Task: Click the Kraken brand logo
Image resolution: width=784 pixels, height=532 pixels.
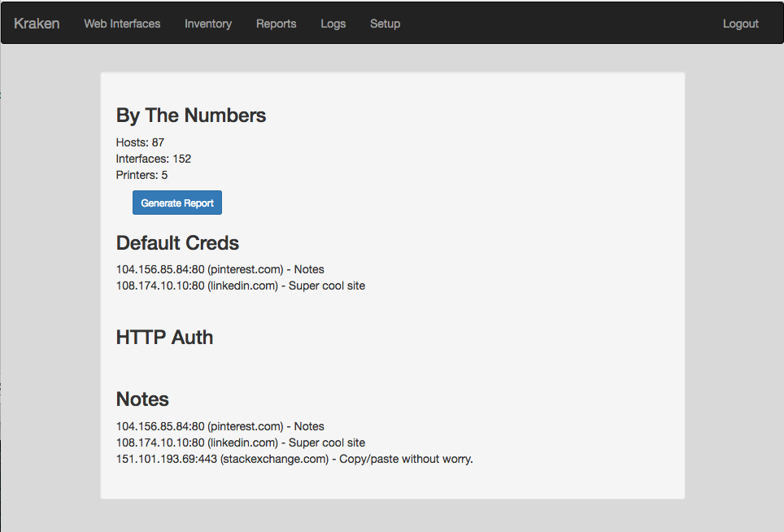Action: (37, 24)
